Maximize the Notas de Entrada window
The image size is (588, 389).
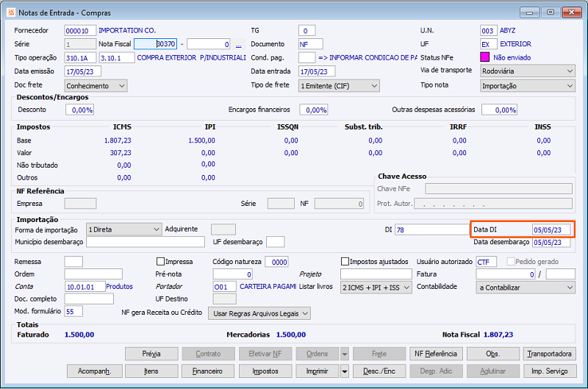pyautogui.click(x=549, y=12)
